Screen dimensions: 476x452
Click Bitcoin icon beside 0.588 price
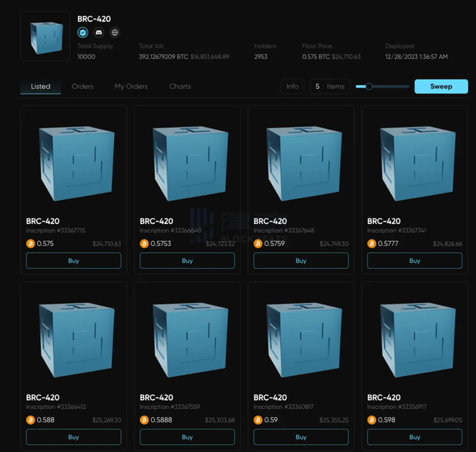(x=30, y=420)
